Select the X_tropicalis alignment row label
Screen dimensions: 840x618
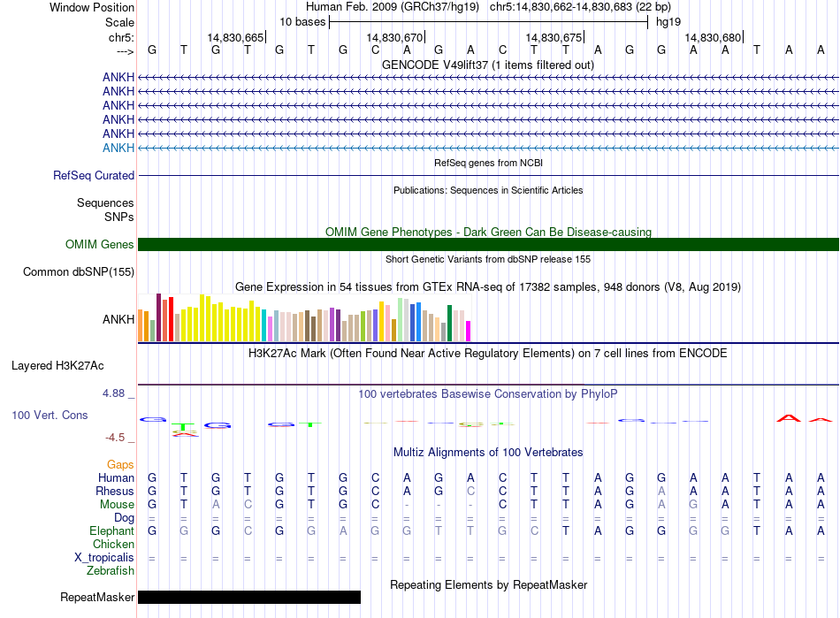[104, 558]
